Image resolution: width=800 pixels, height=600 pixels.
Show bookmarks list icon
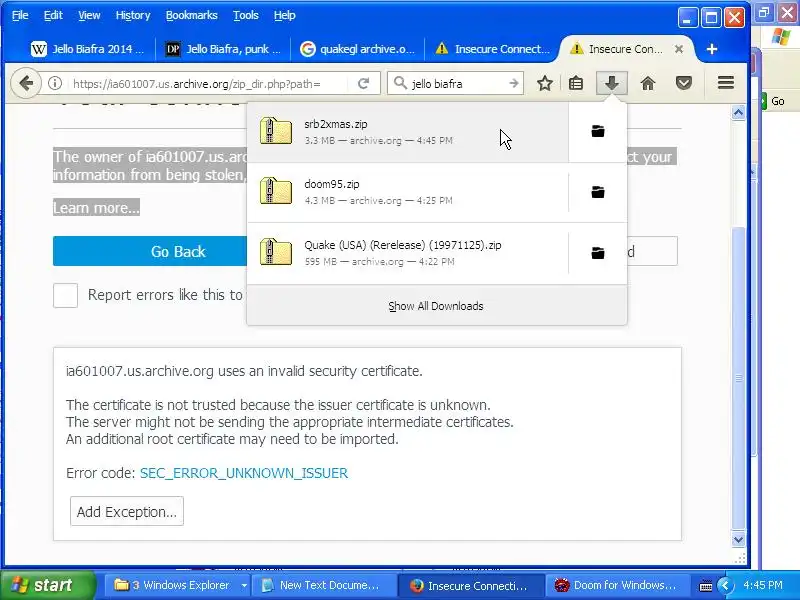pyautogui.click(x=576, y=83)
